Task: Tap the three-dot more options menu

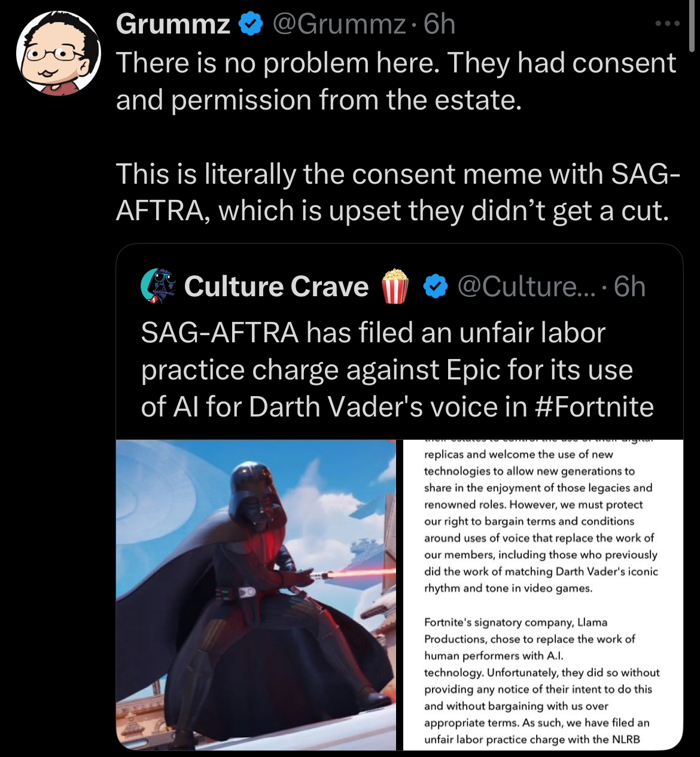Action: click(x=668, y=24)
